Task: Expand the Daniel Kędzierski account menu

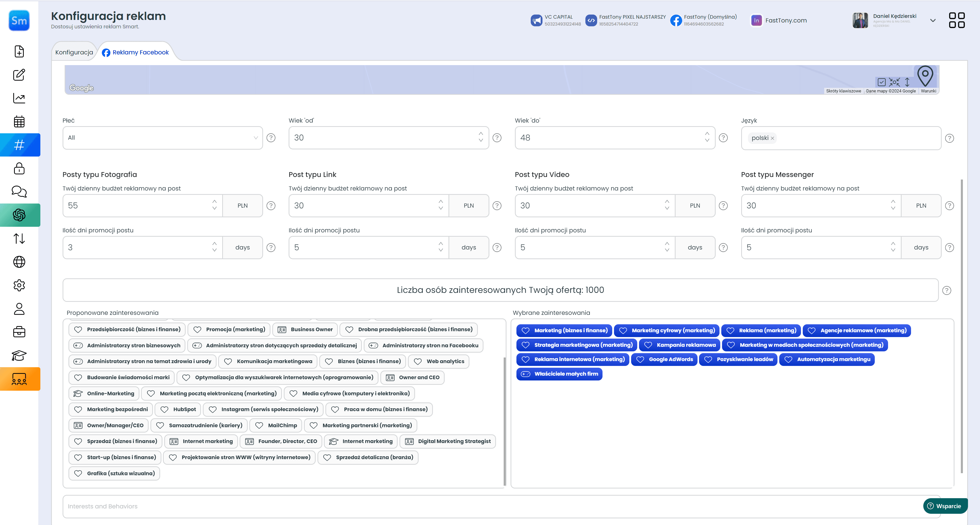Action: point(933,20)
